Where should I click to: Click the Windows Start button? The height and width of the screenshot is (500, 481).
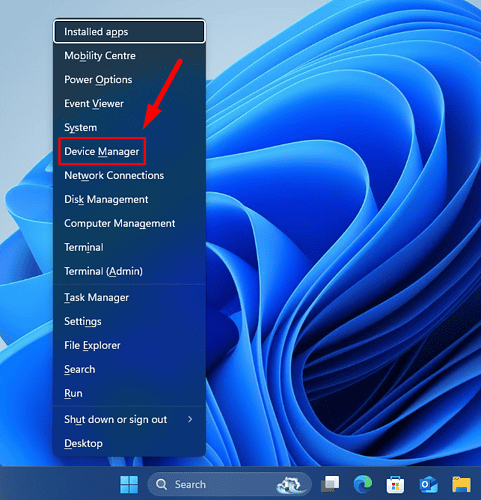tap(129, 484)
